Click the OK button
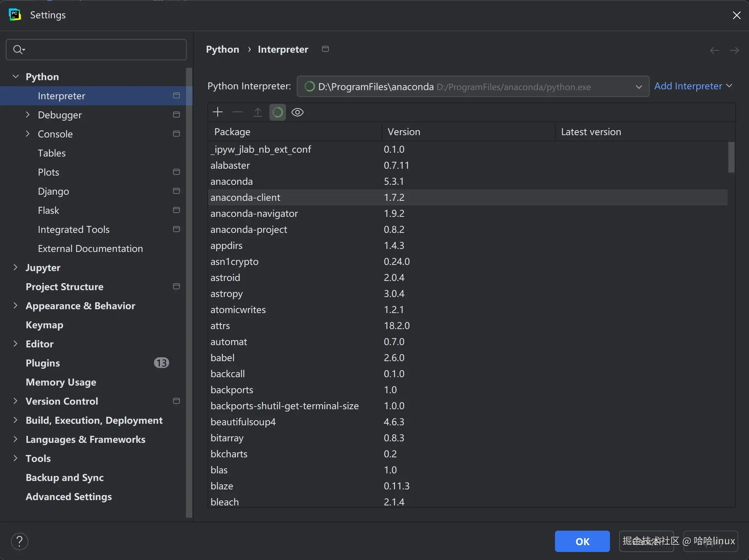Image resolution: width=749 pixels, height=560 pixels. [582, 541]
